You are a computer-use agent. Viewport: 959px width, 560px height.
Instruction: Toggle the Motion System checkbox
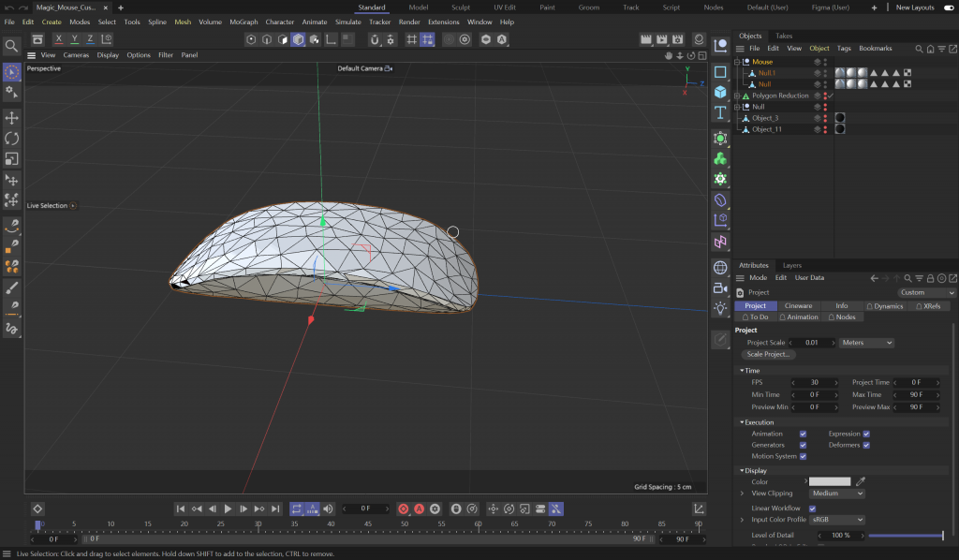click(803, 456)
